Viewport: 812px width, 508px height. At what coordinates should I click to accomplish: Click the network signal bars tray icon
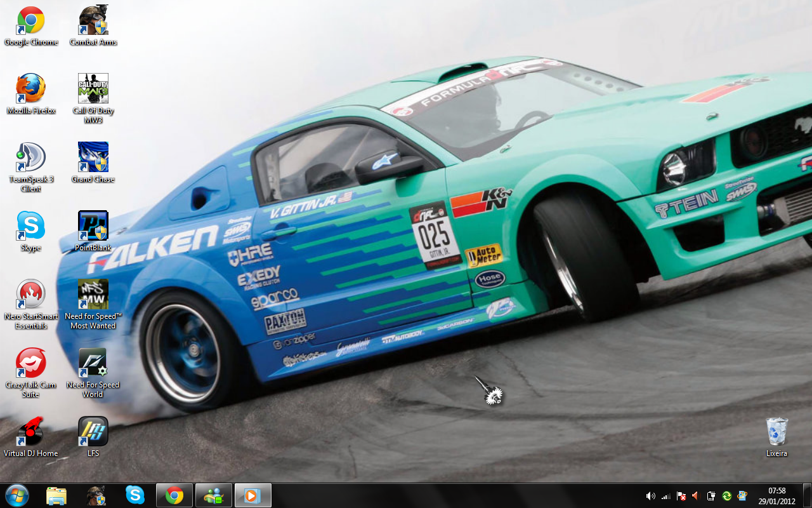coord(665,496)
